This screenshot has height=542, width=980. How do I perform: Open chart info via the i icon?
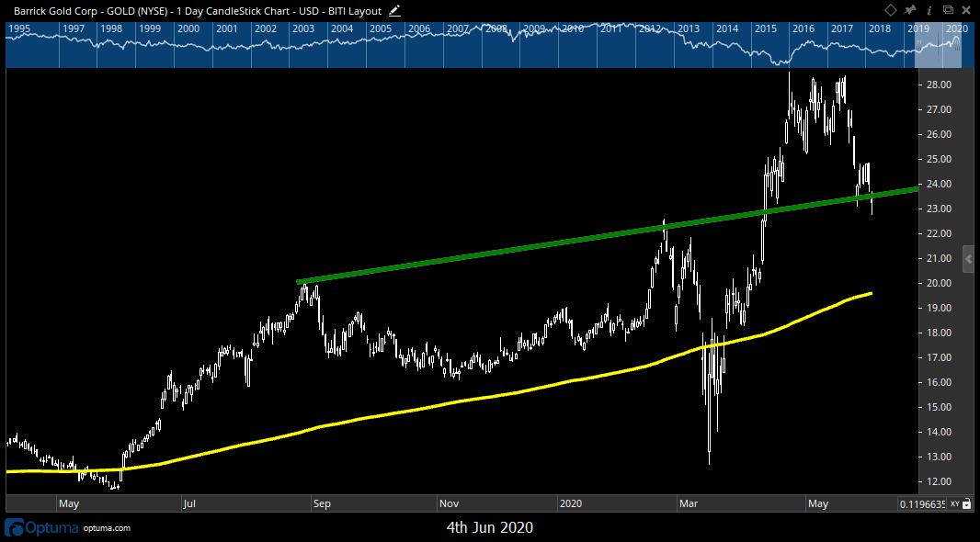pos(929,11)
